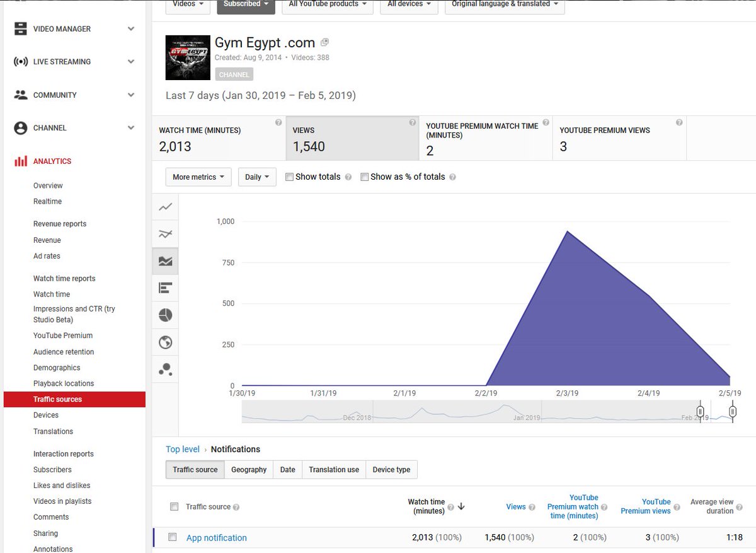Select the line chart icon

pyautogui.click(x=165, y=207)
